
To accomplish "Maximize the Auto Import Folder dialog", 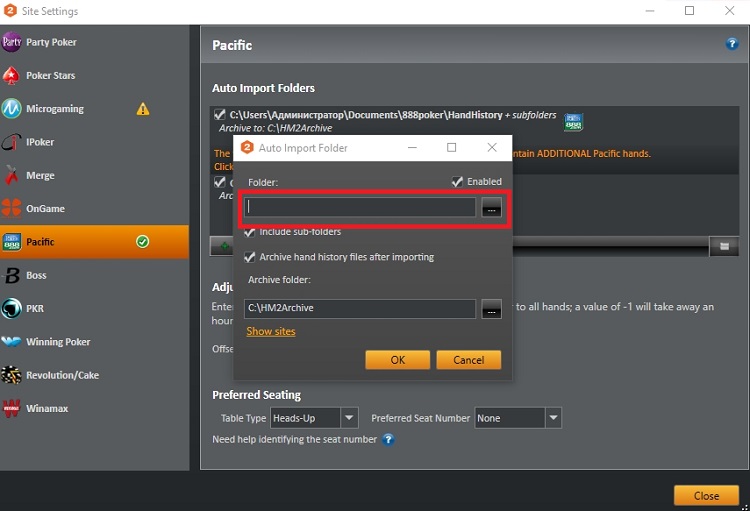I will point(451,147).
